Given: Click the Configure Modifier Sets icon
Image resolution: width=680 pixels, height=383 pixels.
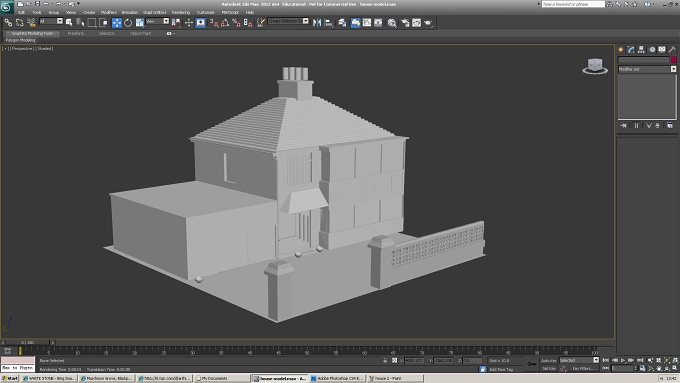Looking at the screenshot, I should pyautogui.click(x=670, y=125).
